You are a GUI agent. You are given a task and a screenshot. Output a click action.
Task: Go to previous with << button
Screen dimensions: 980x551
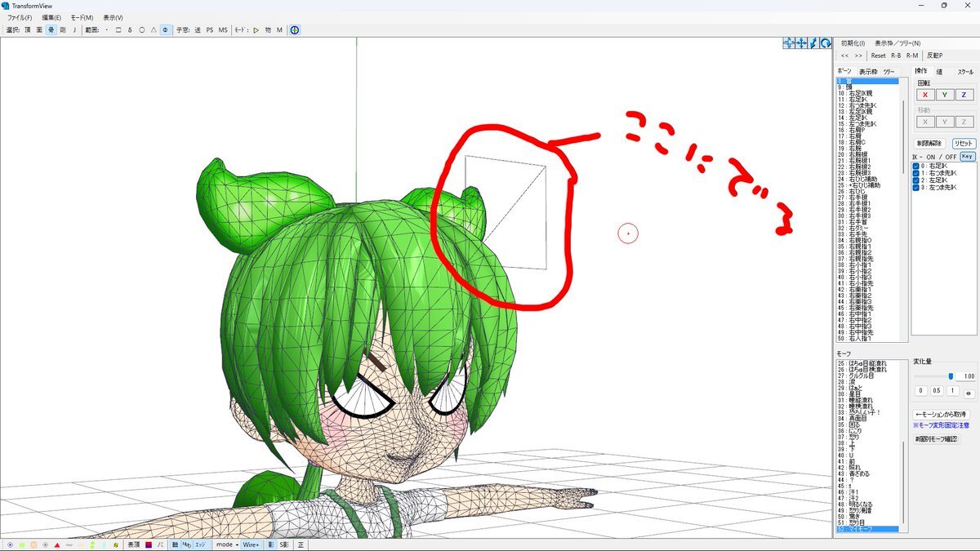point(844,56)
